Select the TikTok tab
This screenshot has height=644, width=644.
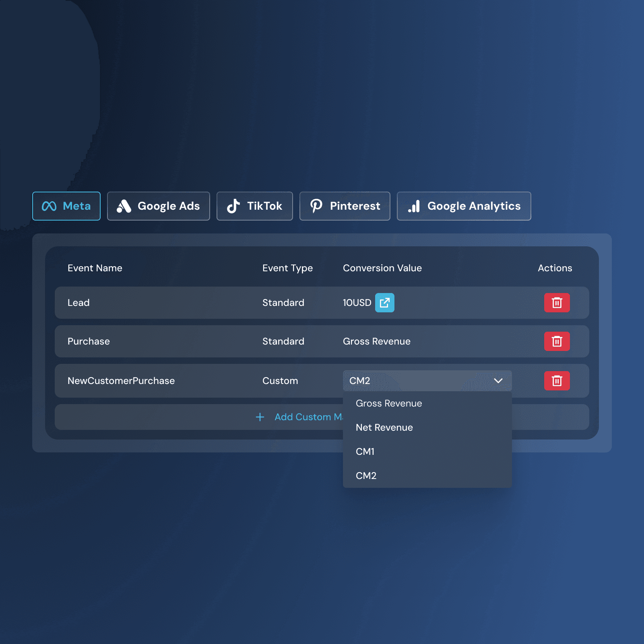point(255,206)
